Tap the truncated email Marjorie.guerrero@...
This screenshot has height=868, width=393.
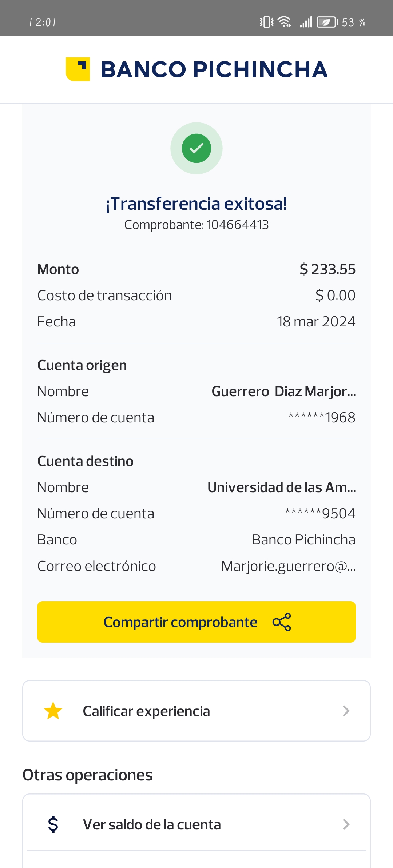click(x=288, y=566)
